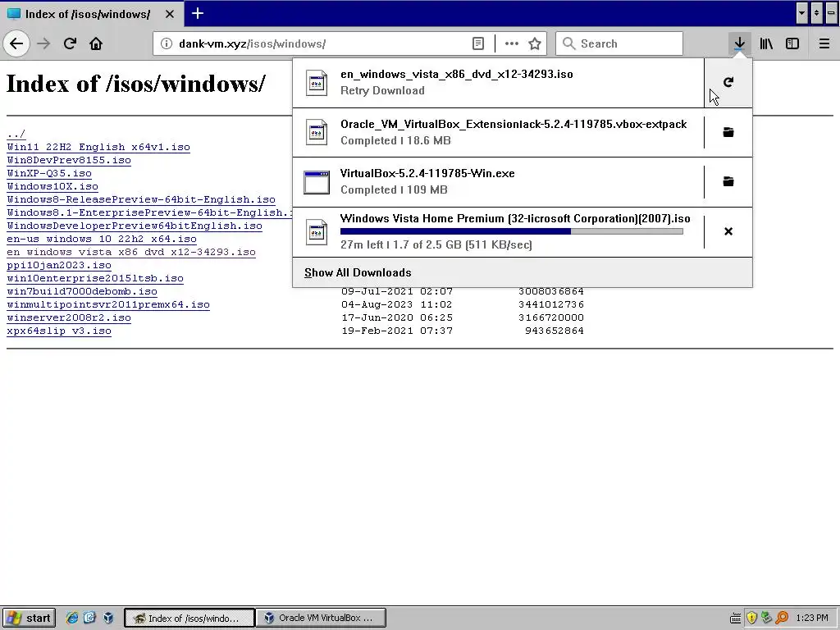Image resolution: width=840 pixels, height=630 pixels.
Task: Click the Index of /isos/windo taskbar button
Action: (x=189, y=618)
